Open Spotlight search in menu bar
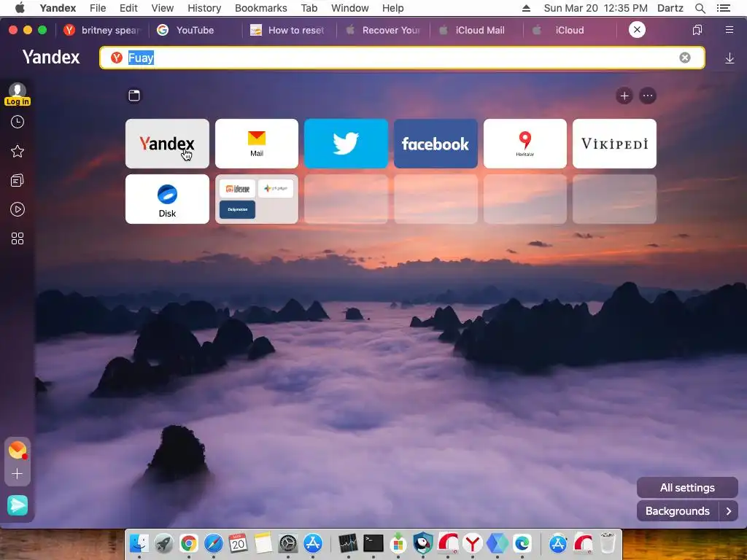This screenshot has width=747, height=560. (700, 8)
